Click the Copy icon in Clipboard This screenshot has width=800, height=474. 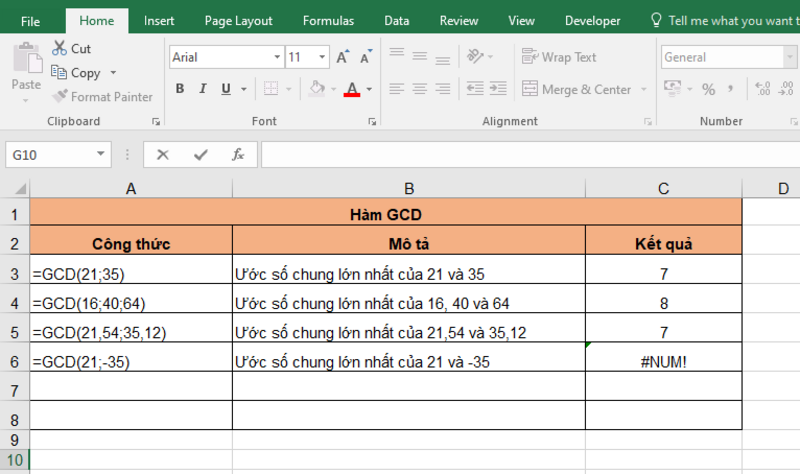pos(59,72)
